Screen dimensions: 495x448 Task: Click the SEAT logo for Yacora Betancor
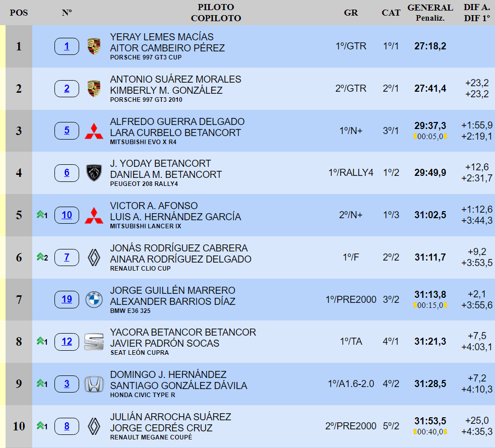click(x=94, y=342)
